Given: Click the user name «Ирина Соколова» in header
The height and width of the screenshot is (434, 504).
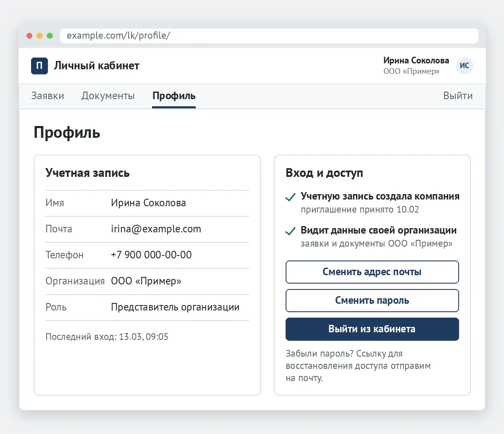Looking at the screenshot, I should [416, 60].
